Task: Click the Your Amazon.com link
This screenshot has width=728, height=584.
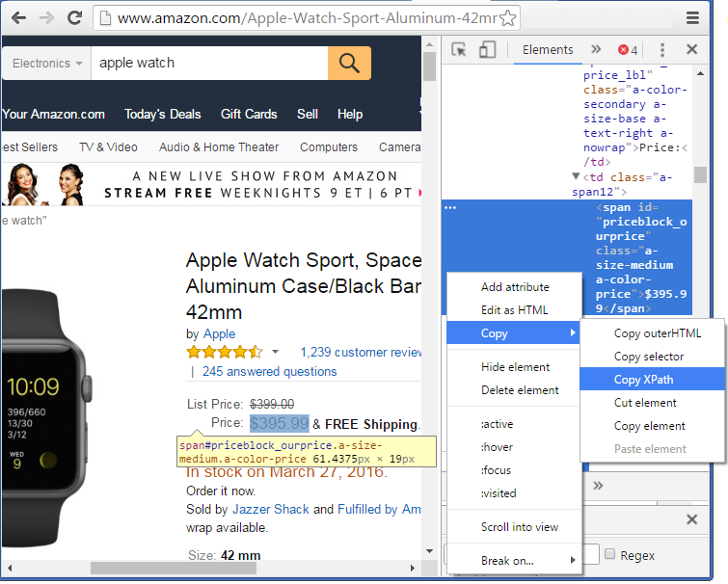Action: (53, 114)
